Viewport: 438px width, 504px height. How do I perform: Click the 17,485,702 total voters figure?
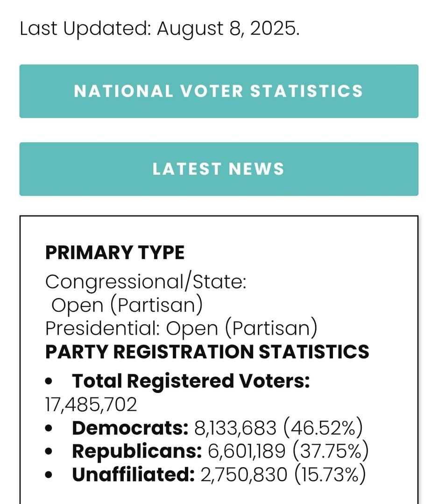91,404
